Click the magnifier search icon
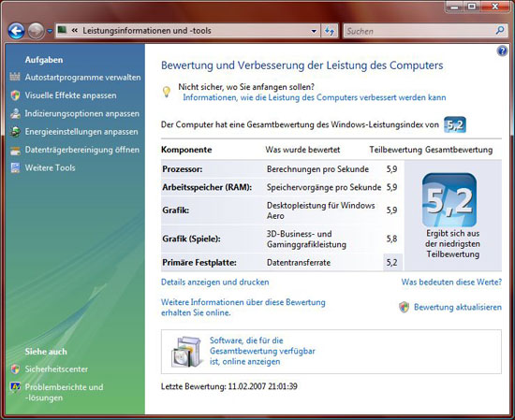The image size is (515, 420). coord(500,31)
